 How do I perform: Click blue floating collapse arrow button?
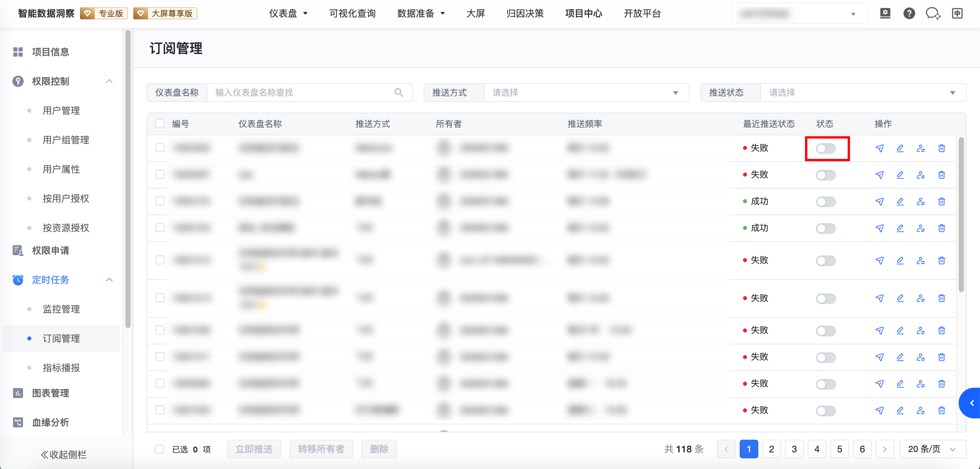point(971,403)
